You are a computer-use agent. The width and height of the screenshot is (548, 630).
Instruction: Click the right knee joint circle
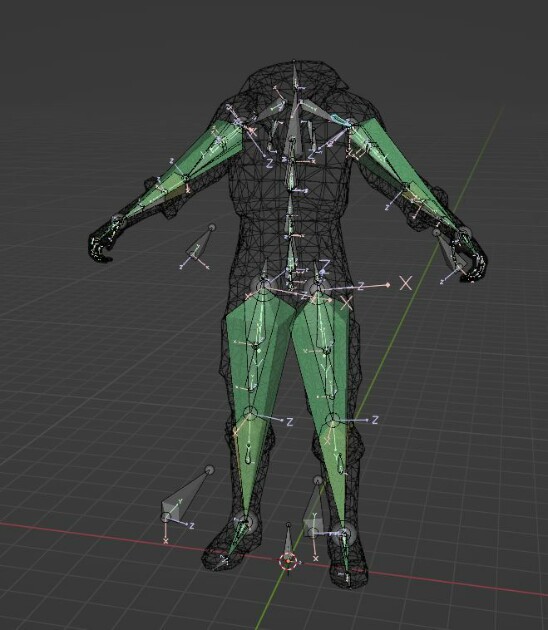coord(332,421)
